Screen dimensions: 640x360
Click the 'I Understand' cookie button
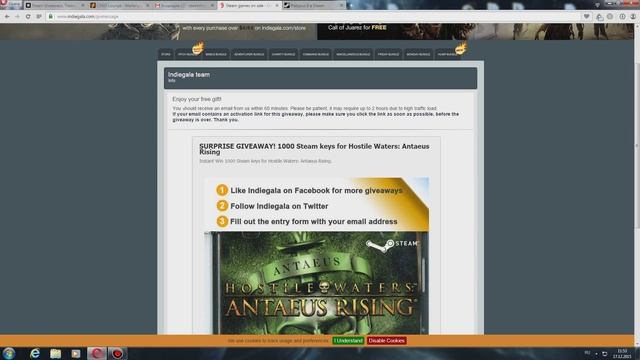[348, 341]
